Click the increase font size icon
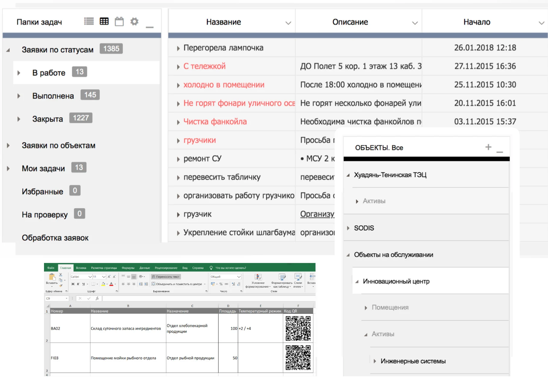The height and width of the screenshot is (392, 548). [x=109, y=277]
